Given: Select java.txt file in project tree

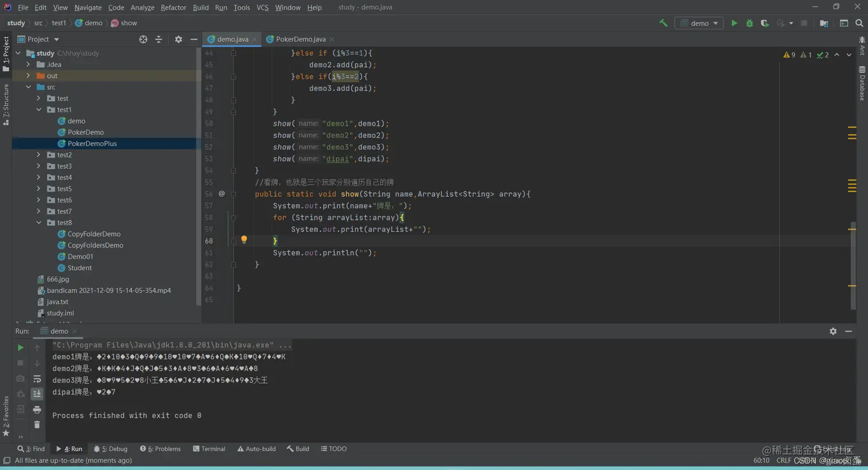Looking at the screenshot, I should pyautogui.click(x=57, y=302).
